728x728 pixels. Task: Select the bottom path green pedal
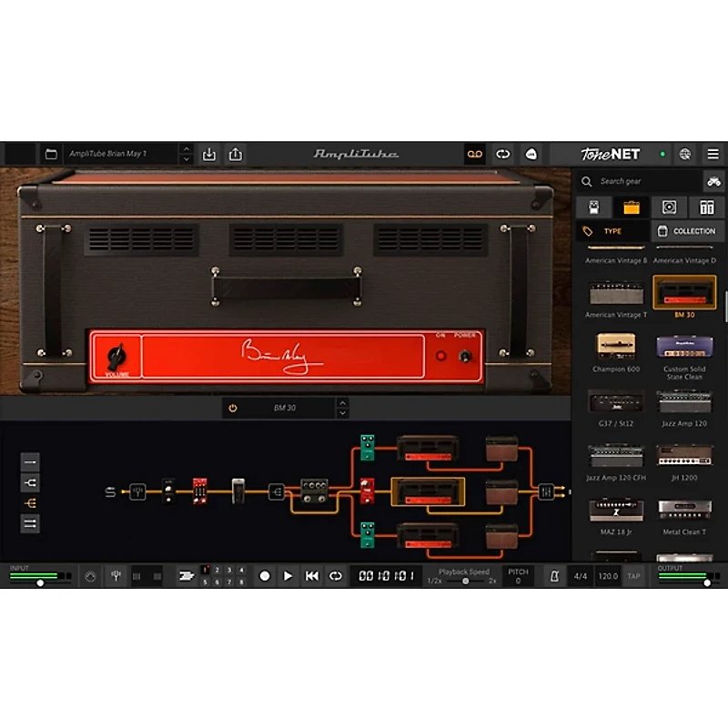(368, 535)
